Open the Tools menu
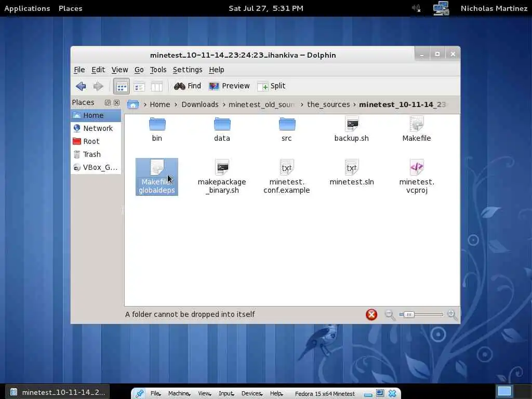 point(158,70)
